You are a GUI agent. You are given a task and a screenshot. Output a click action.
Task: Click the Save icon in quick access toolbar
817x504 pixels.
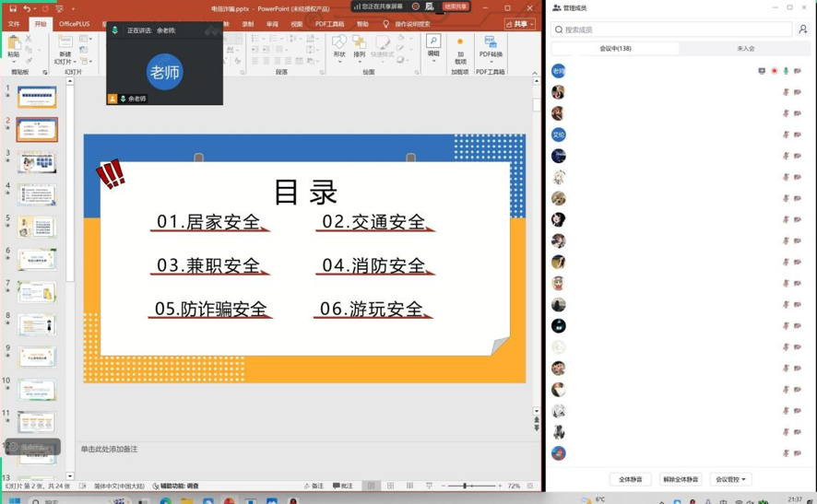[13, 8]
